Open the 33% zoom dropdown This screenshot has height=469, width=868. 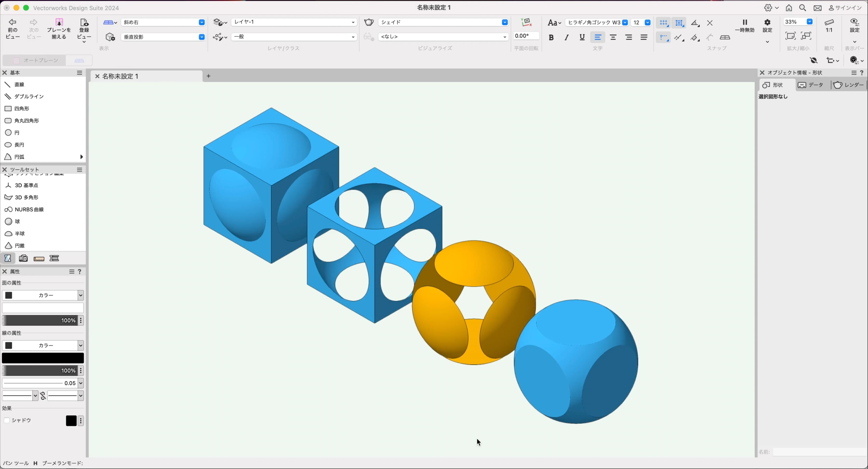click(x=798, y=22)
